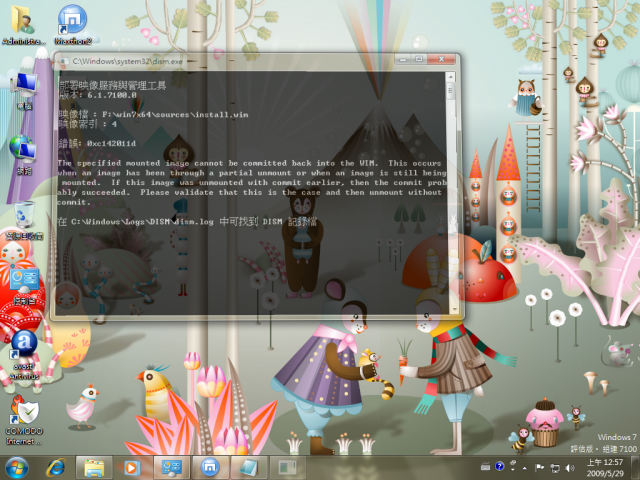
Task: Switch to the notepad-like taskbar window button
Action: coord(249,468)
